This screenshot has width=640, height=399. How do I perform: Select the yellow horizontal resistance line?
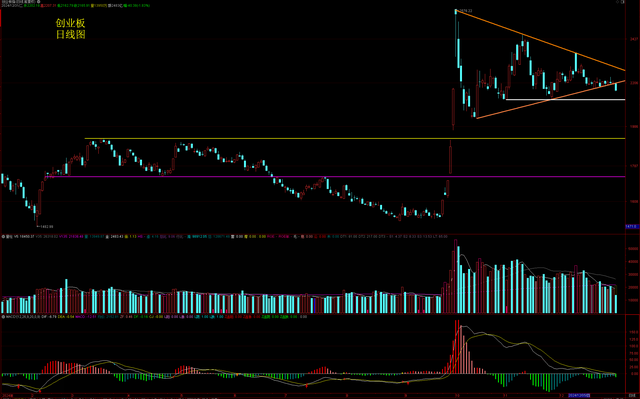coord(355,139)
